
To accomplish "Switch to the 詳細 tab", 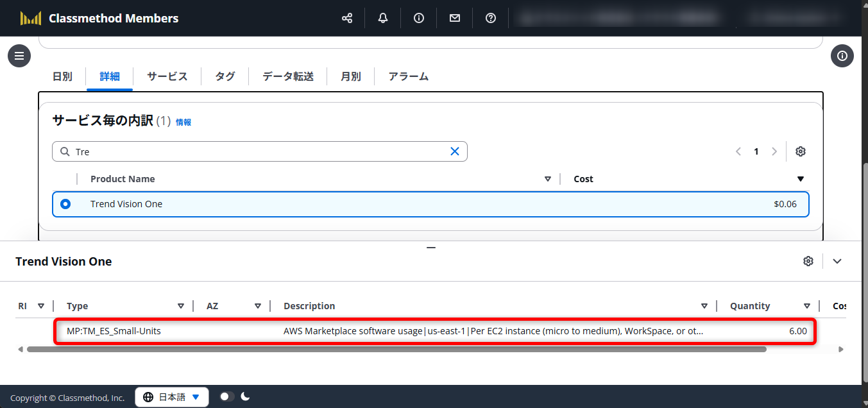I will coord(110,76).
